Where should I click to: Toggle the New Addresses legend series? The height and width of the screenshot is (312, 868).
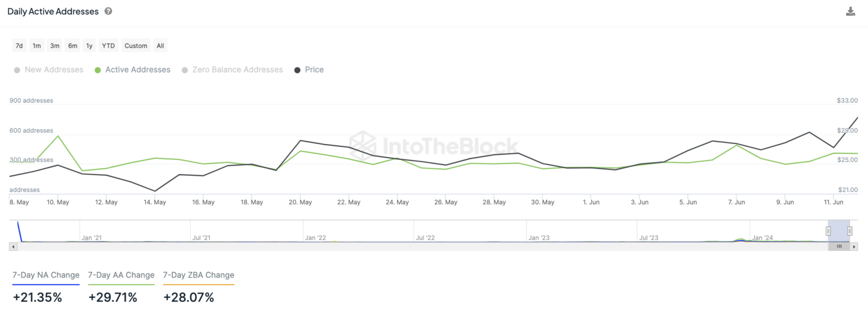point(49,70)
